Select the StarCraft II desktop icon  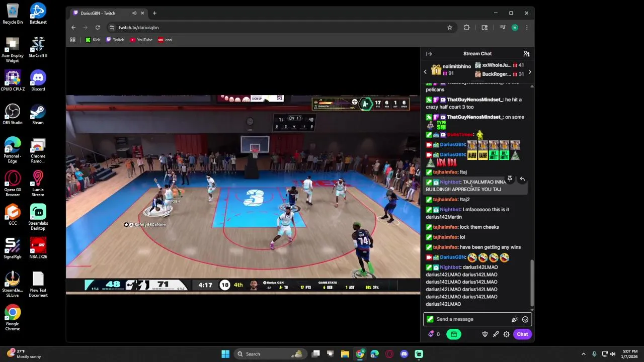pos(38,47)
